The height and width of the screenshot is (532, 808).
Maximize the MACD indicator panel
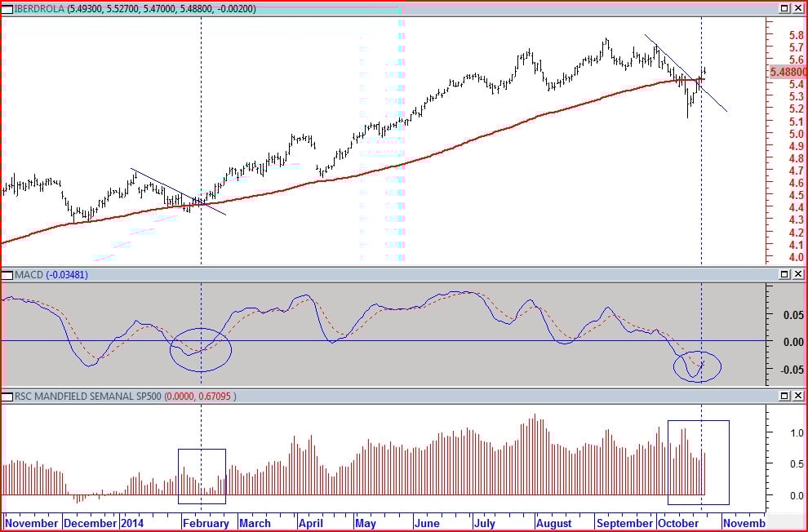[784, 274]
